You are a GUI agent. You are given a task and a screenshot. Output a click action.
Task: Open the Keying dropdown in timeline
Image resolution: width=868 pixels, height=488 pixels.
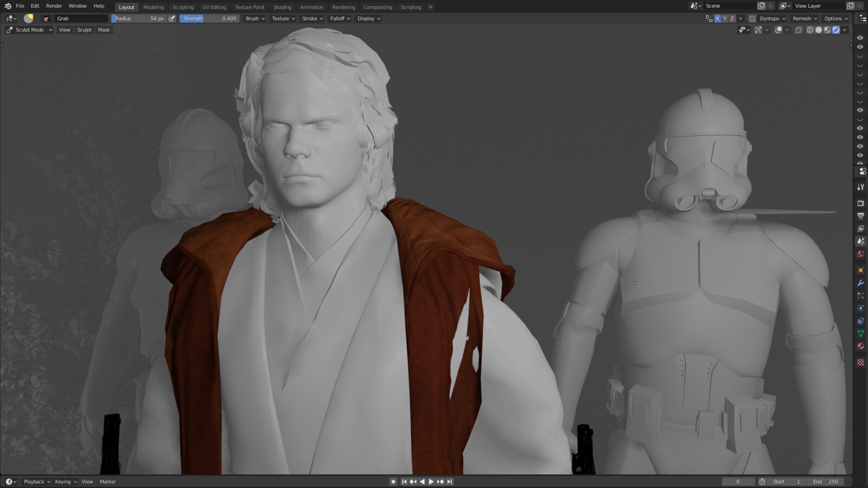point(66,481)
